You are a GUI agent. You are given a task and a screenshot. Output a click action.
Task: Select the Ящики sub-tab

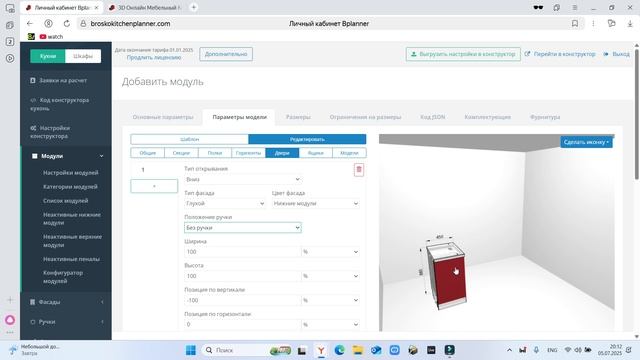point(316,153)
